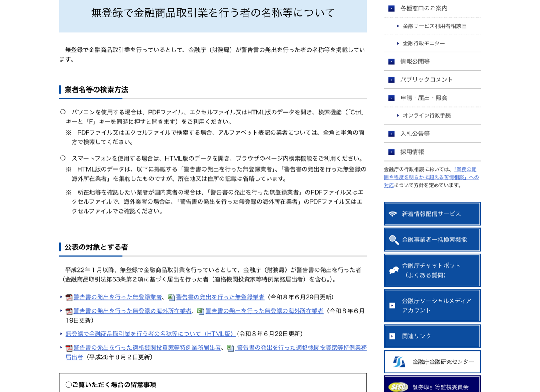Click magnifier icon on 金融事業者一括検索機能
540x392 pixels.
pyautogui.click(x=394, y=240)
